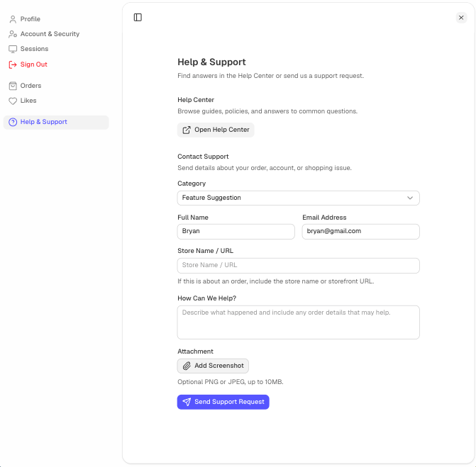Image resolution: width=476 pixels, height=467 pixels.
Task: Click the paperclip attachment icon
Action: click(187, 366)
